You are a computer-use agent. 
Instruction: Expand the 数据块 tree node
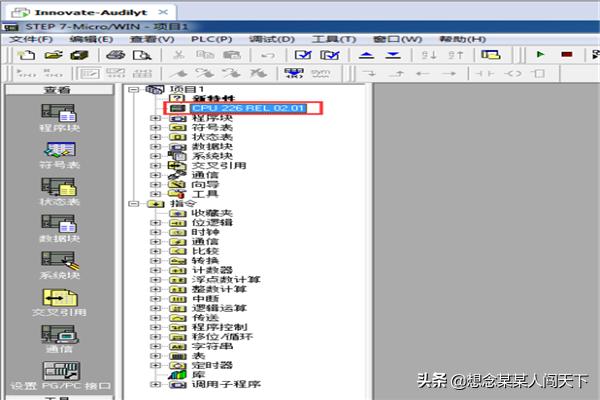click(x=155, y=147)
